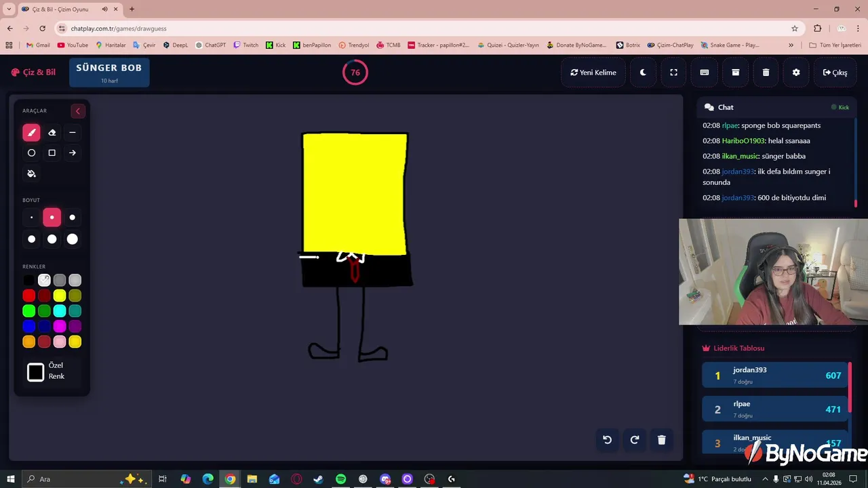The height and width of the screenshot is (488, 868).
Task: Click the Liderlik Tablosu heading
Action: pos(733,348)
